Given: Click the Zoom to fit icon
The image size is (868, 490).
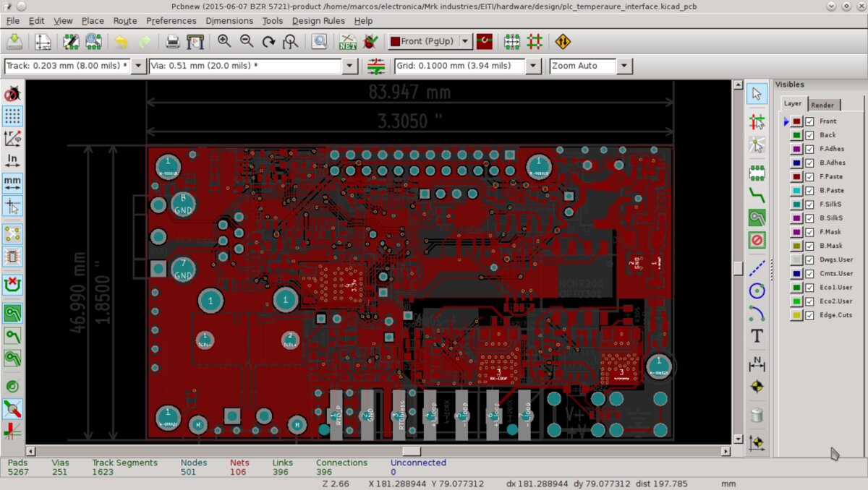Looking at the screenshot, I should tap(291, 41).
